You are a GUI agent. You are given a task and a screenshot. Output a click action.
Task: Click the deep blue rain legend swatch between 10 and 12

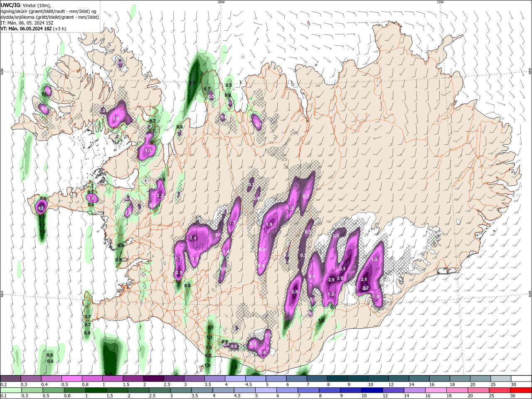coord(372,390)
